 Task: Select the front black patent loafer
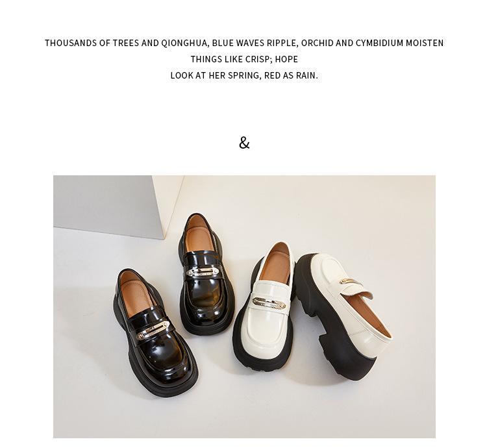[155, 332]
